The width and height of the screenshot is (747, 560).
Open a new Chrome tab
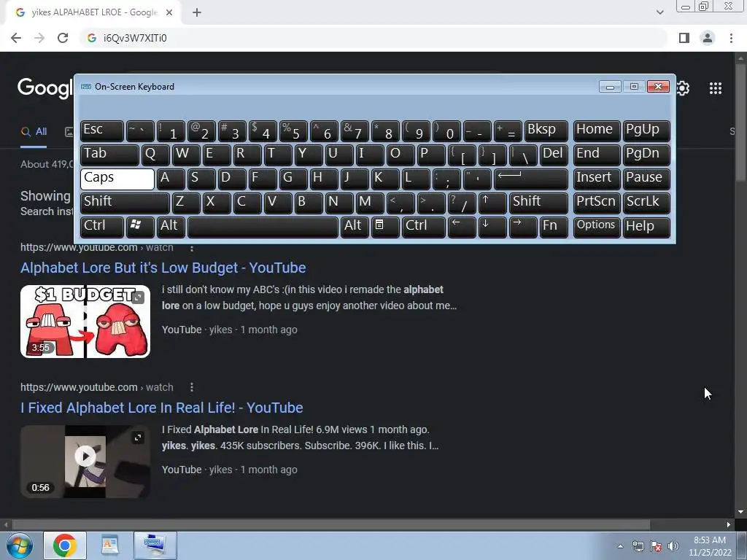197,13
